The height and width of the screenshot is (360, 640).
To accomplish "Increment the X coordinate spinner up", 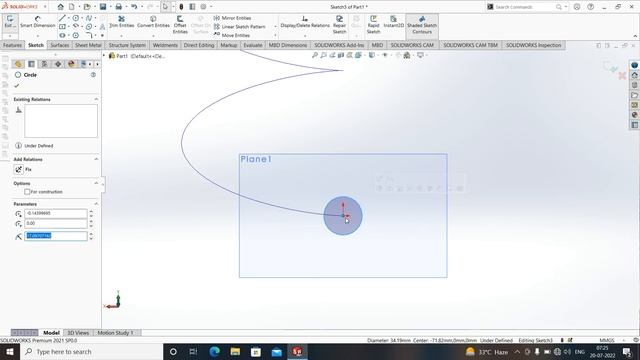I will click(x=91, y=211).
